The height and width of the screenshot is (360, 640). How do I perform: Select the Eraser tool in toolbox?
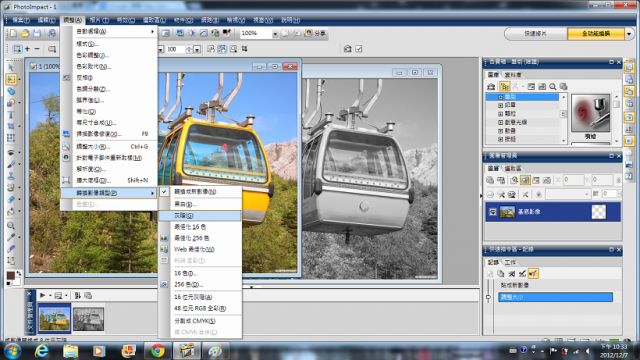11,200
